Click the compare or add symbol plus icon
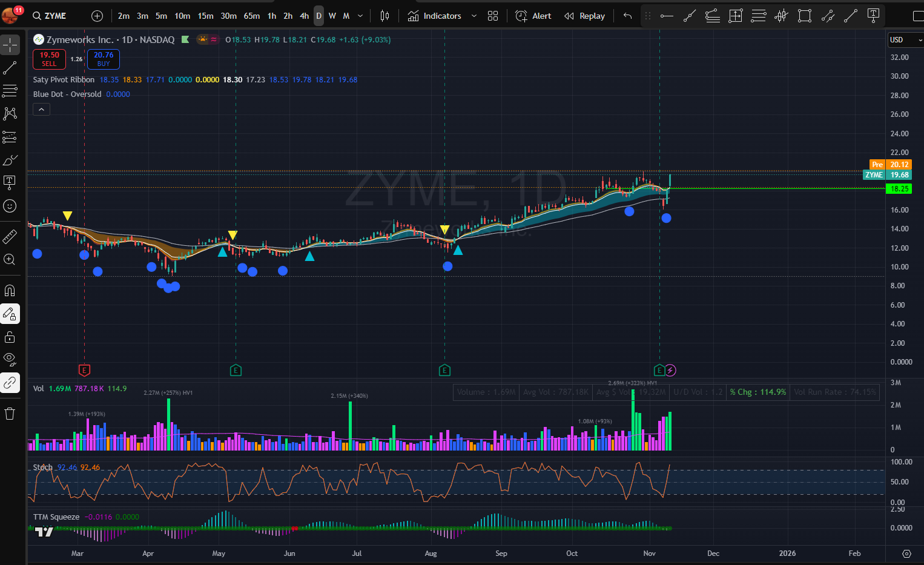Viewport: 924px width, 565px height. (97, 16)
